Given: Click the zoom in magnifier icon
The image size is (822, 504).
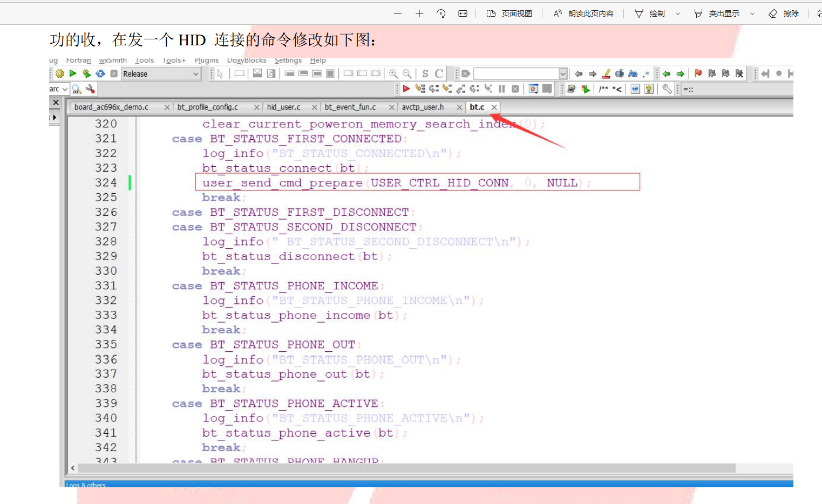Looking at the screenshot, I should 393,74.
